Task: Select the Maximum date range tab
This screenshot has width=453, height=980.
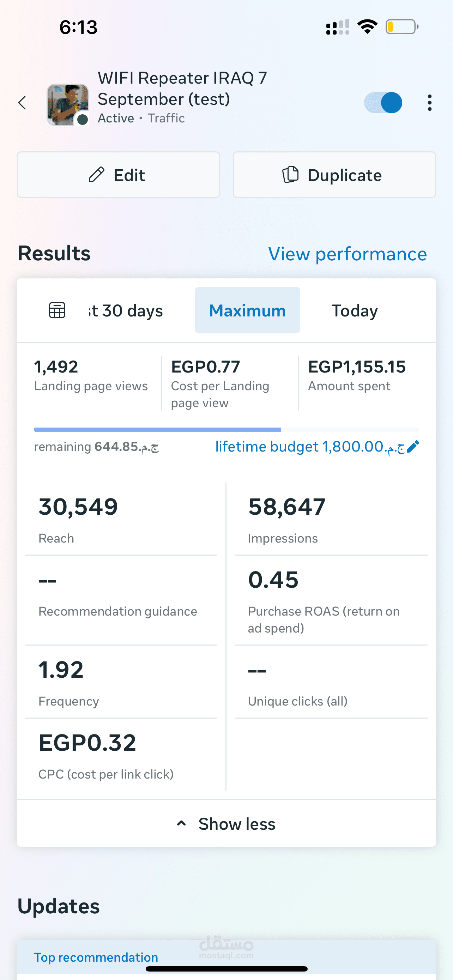Action: [247, 310]
